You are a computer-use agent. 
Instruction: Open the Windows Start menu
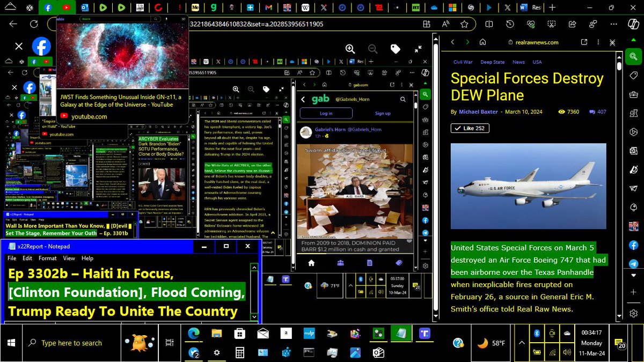[x=12, y=343]
